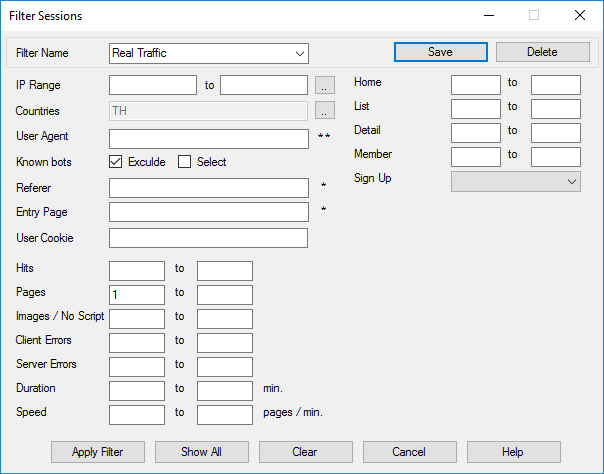This screenshot has width=604, height=474.
Task: Focus the IP Range start field
Action: 153,85
